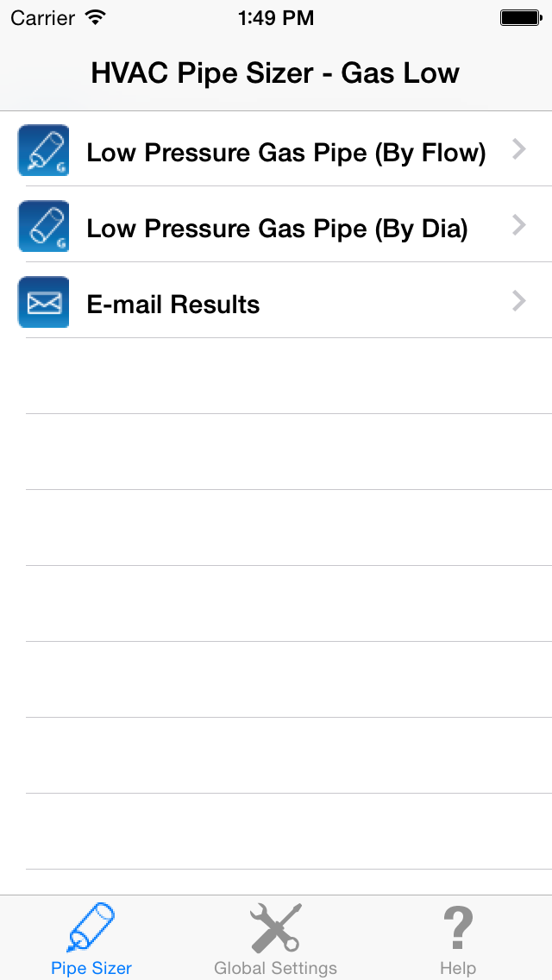
Task: Tap the envelope icon for E-mail Results
Action: coord(43,302)
